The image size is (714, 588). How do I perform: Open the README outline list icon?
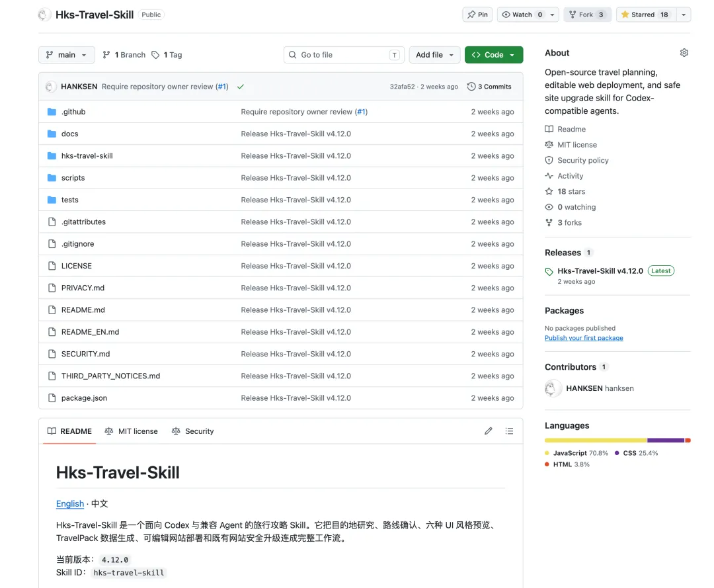[509, 431]
